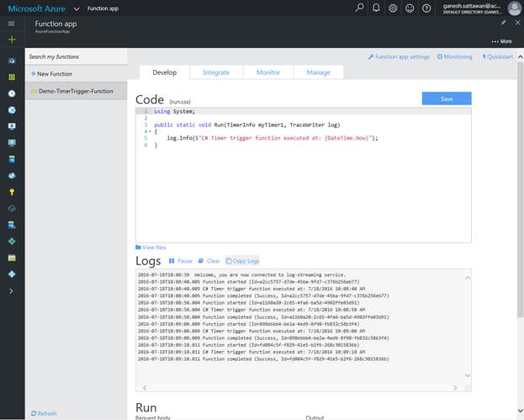524x420 pixels.
Task: Open the help question mark icon
Action: [426, 8]
